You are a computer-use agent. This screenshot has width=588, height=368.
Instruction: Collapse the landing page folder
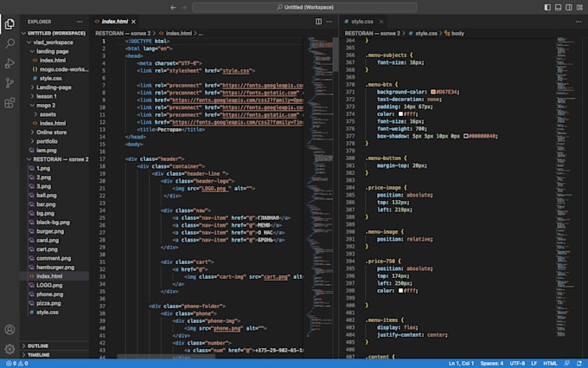(54, 51)
